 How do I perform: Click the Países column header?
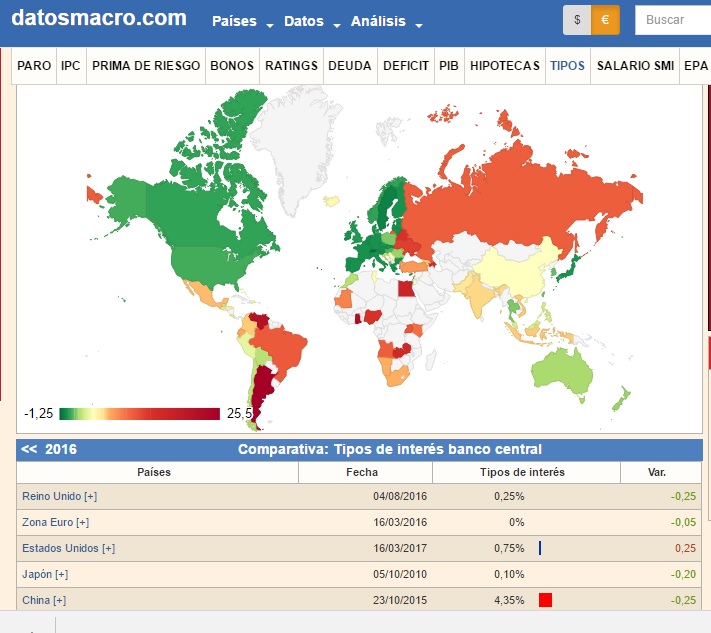click(x=157, y=472)
